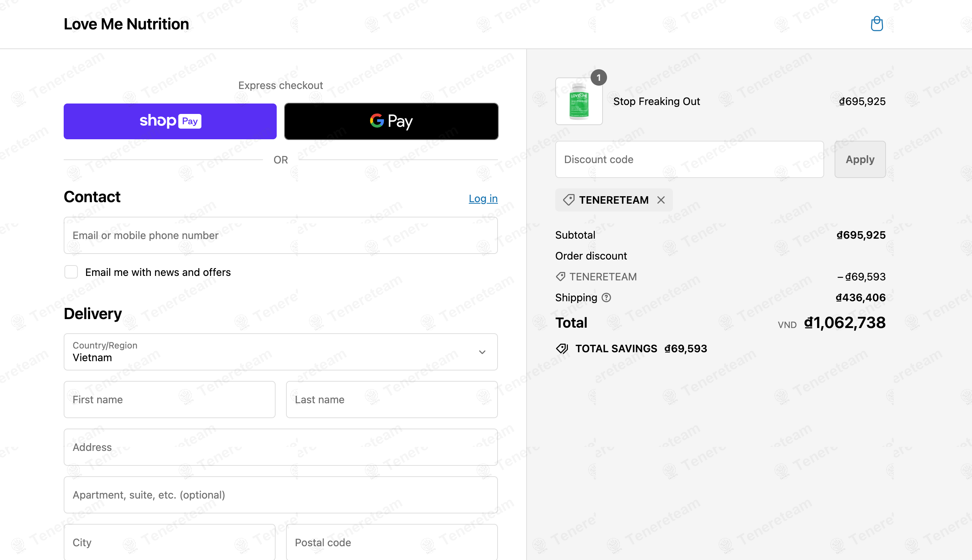Click into the Postal code field
The image size is (972, 560).
coord(391,542)
